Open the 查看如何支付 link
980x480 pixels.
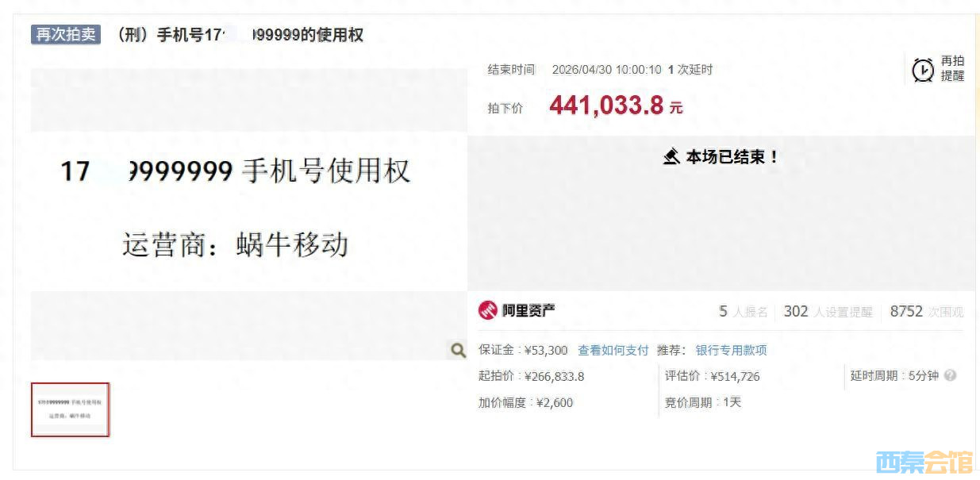pos(613,350)
